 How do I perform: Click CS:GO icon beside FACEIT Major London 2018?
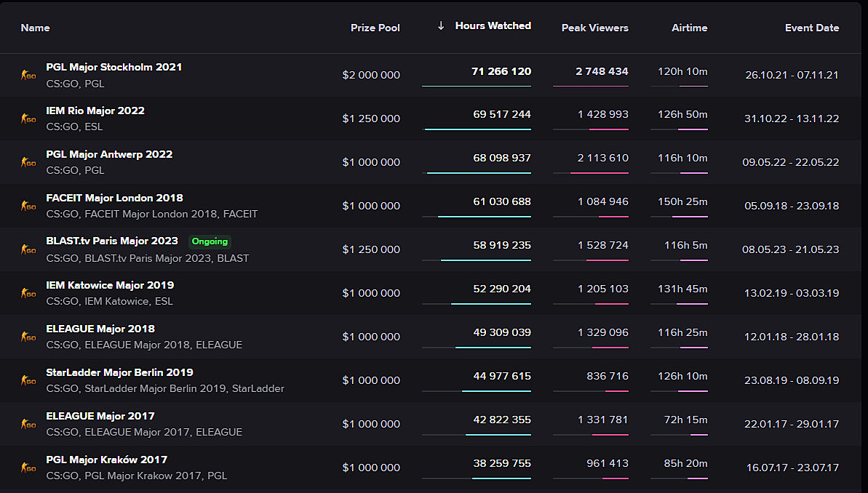pyautogui.click(x=28, y=206)
